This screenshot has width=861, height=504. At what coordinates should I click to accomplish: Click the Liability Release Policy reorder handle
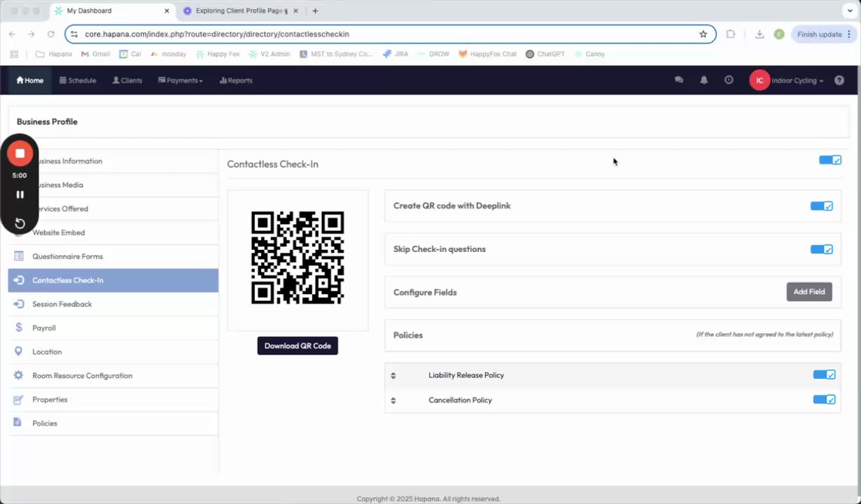tap(393, 375)
